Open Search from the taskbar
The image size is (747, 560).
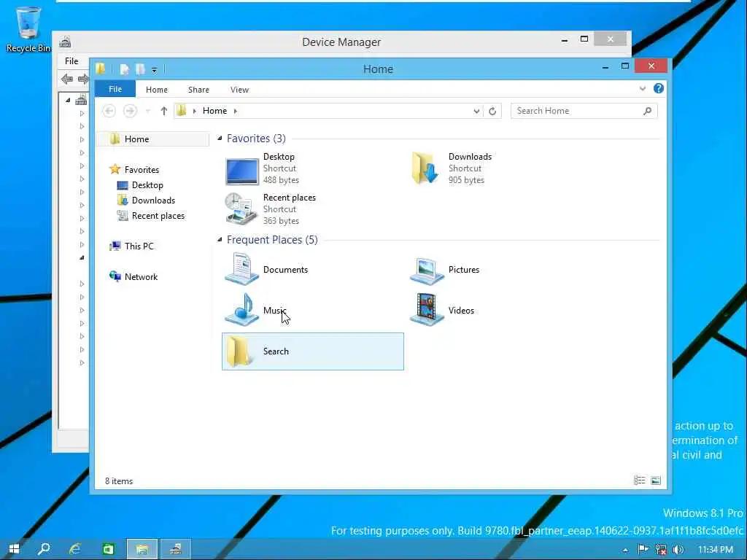(x=44, y=549)
